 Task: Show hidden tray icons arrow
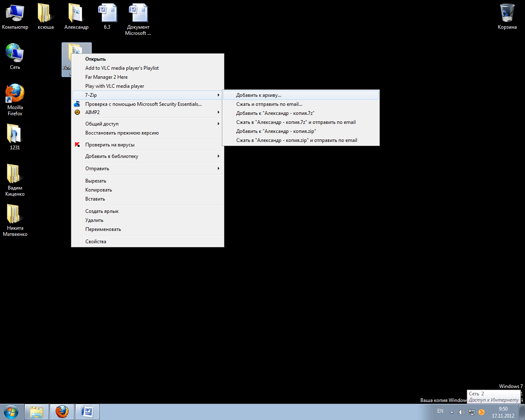[452, 412]
